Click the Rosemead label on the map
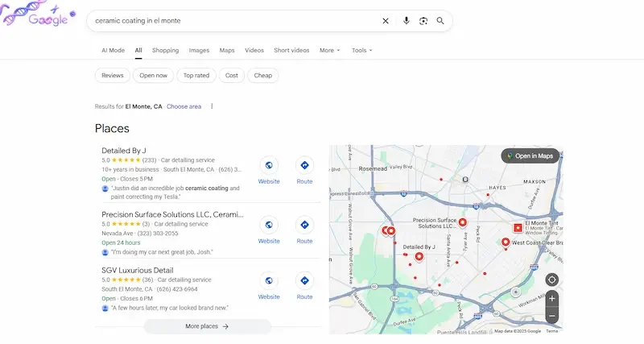 [373, 168]
